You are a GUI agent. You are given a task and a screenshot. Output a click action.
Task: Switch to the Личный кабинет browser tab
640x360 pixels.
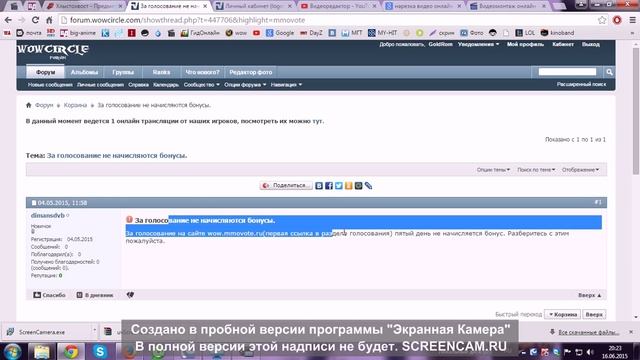[x=253, y=6]
